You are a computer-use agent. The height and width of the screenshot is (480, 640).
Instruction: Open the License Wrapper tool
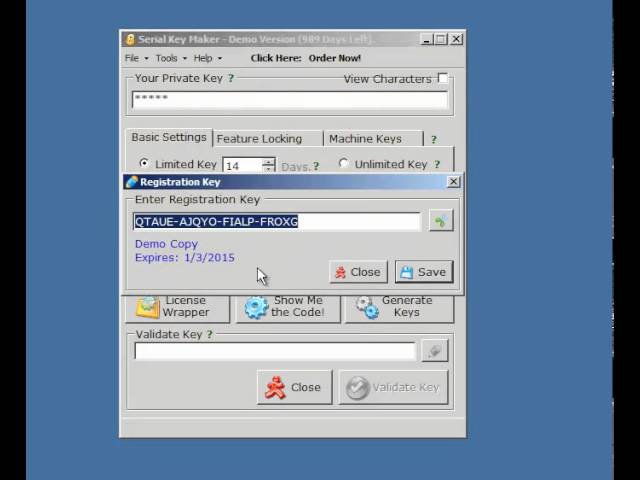[178, 308]
